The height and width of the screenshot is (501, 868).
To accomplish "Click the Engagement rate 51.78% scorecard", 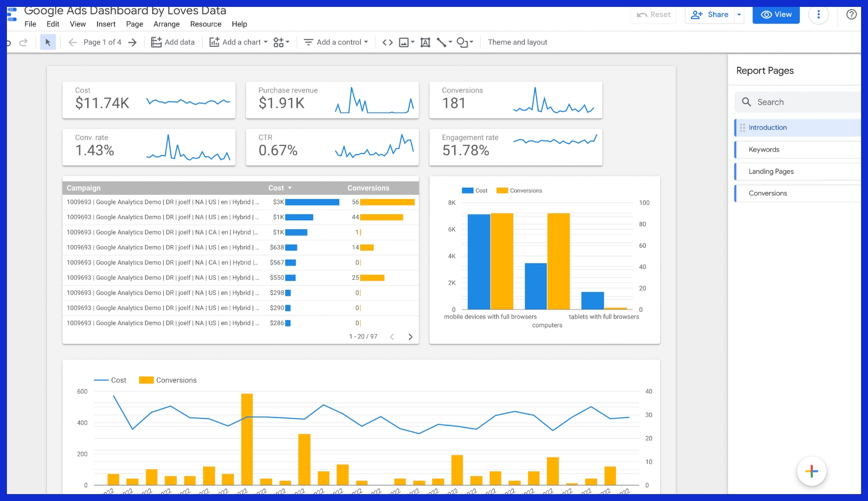I will coord(516,147).
